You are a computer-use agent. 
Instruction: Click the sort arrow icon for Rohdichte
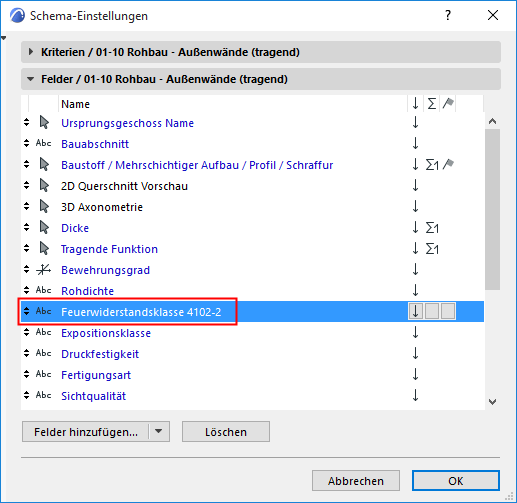coord(415,290)
